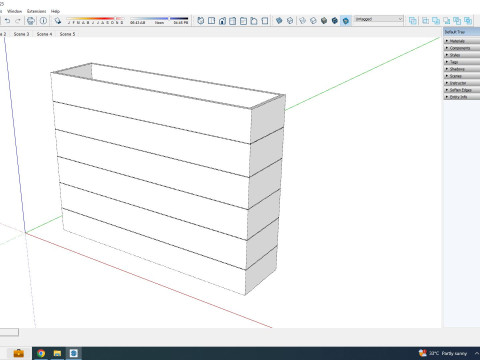Image resolution: width=480 pixels, height=360 pixels.
Task: Open the Window menu
Action: 14,11
